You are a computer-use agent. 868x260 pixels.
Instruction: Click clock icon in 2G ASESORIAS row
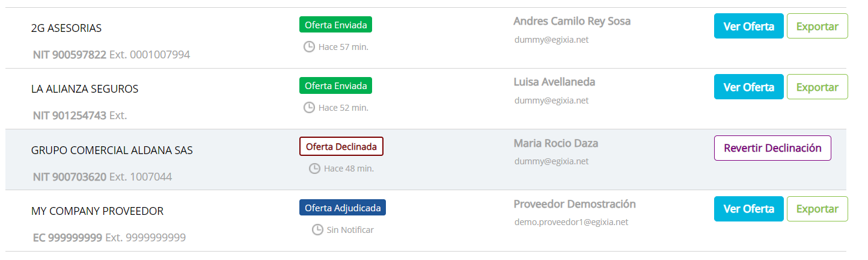(309, 46)
